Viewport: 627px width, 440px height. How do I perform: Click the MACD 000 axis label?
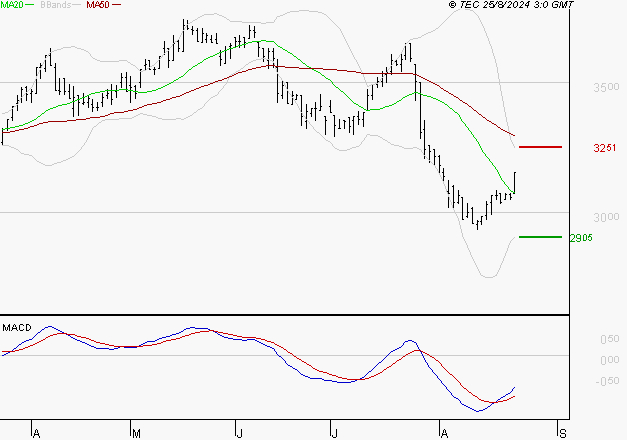[x=610, y=360]
